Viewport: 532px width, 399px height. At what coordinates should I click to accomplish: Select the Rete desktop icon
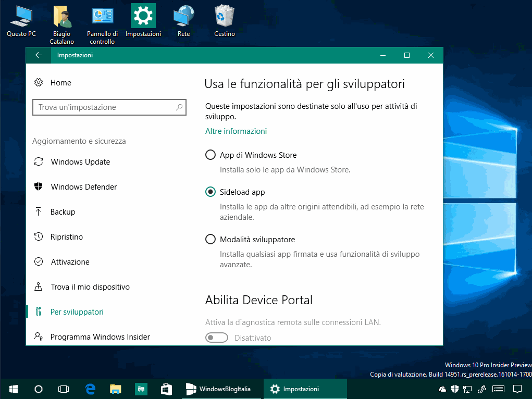[x=183, y=21]
